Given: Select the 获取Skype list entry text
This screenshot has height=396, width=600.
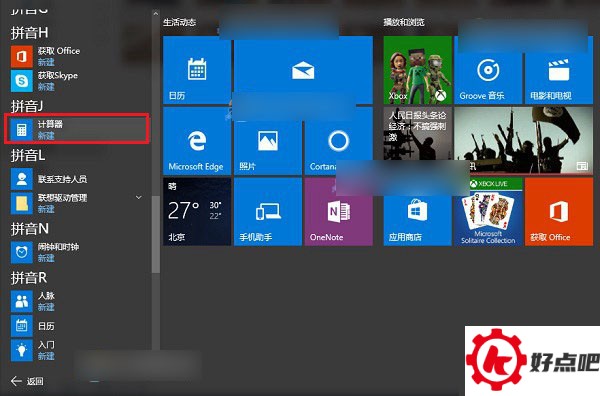Looking at the screenshot, I should coord(57,75).
